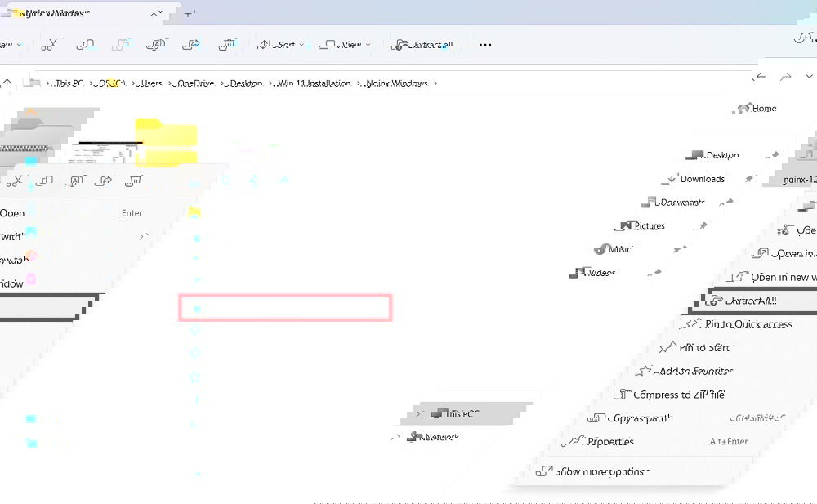Open Videos in Quick access list
The image size is (817, 504).
(x=593, y=273)
